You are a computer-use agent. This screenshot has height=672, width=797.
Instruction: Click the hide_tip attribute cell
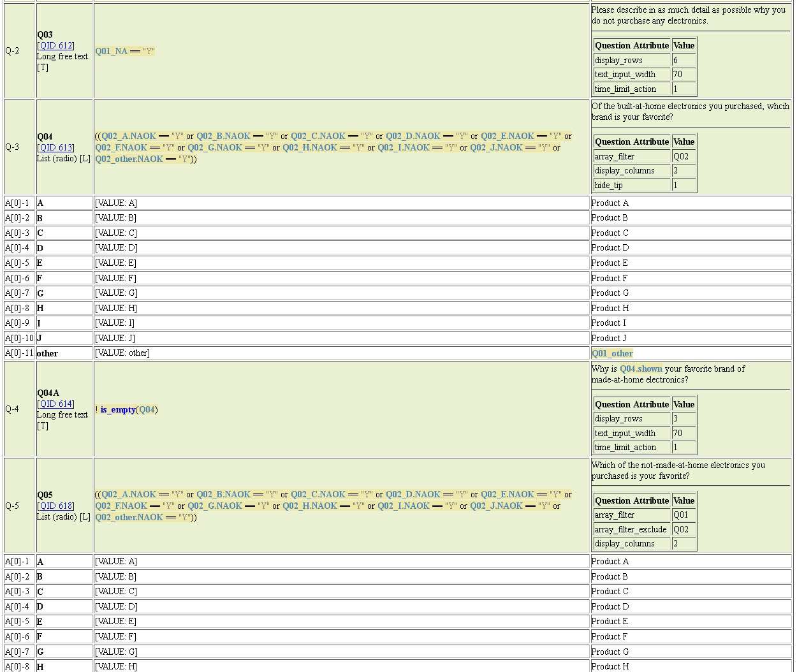coord(609,186)
